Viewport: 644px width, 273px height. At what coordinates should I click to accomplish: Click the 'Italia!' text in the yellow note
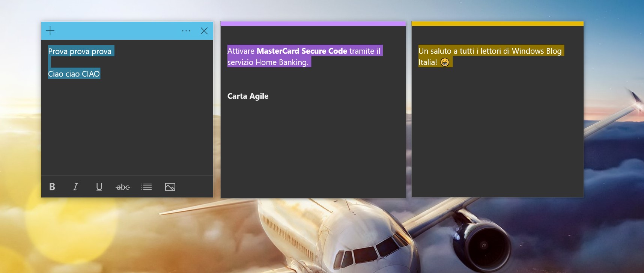[x=428, y=62]
